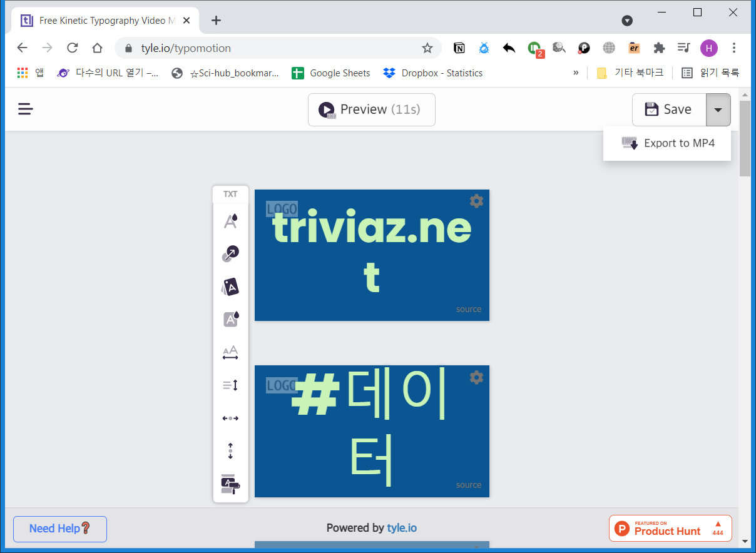Click LOGO placeholder on triviaz.net slide
The height and width of the screenshot is (553, 756).
point(282,209)
